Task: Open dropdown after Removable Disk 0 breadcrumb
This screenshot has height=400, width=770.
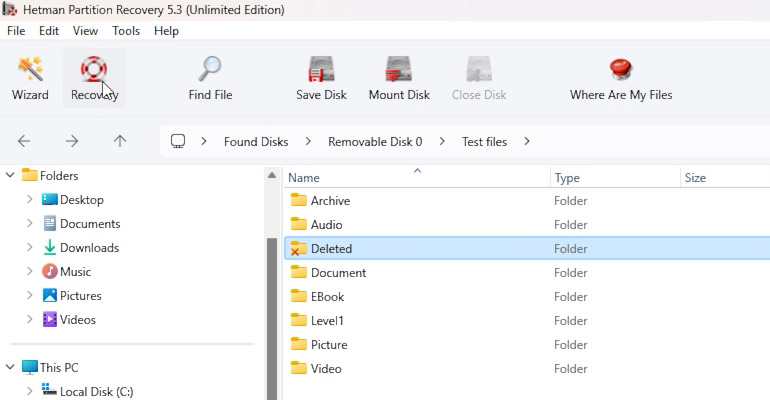Action: click(x=442, y=141)
